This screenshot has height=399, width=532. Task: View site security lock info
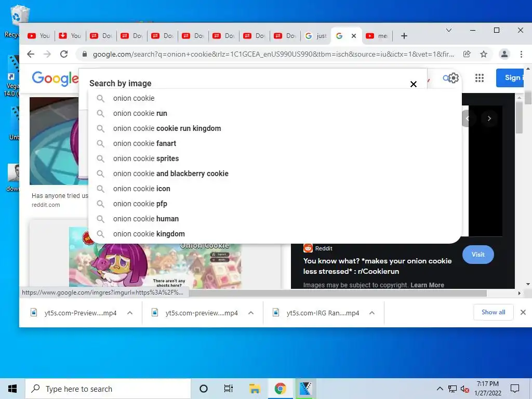(85, 54)
